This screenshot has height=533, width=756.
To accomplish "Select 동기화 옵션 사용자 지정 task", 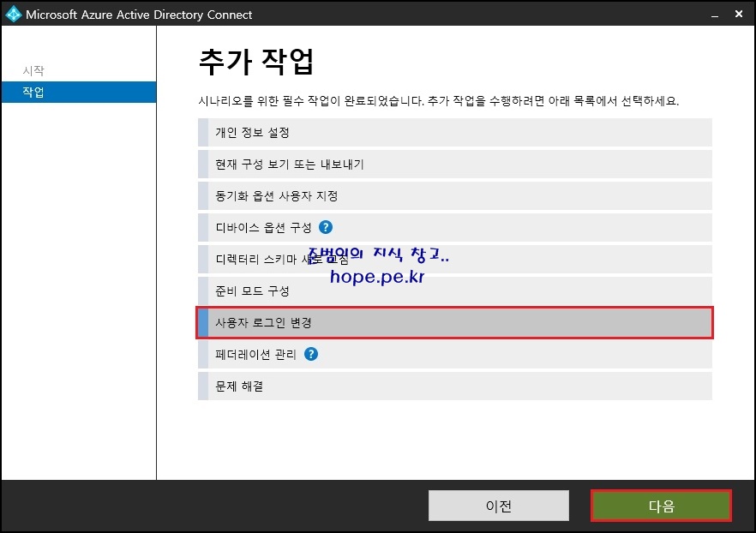I will pyautogui.click(x=454, y=195).
